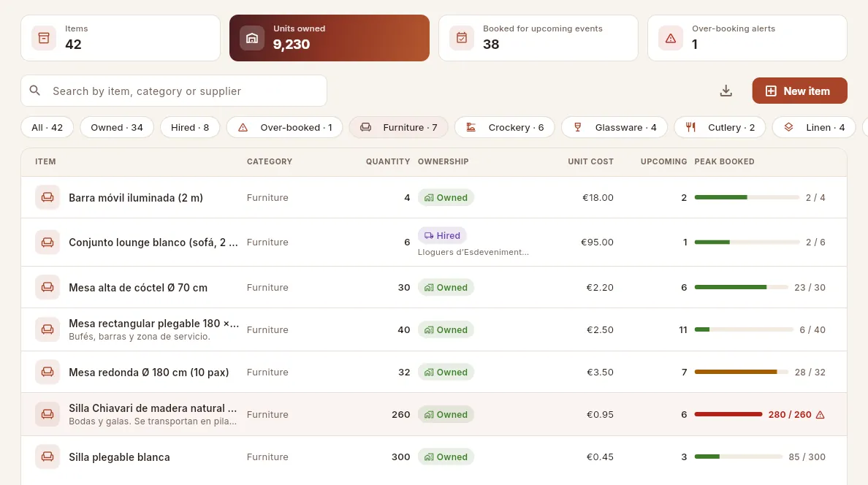Filter by Over-booked · 1

point(284,127)
